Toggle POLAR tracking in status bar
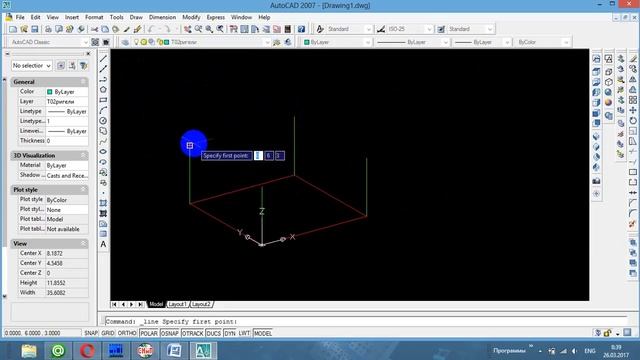 149,333
